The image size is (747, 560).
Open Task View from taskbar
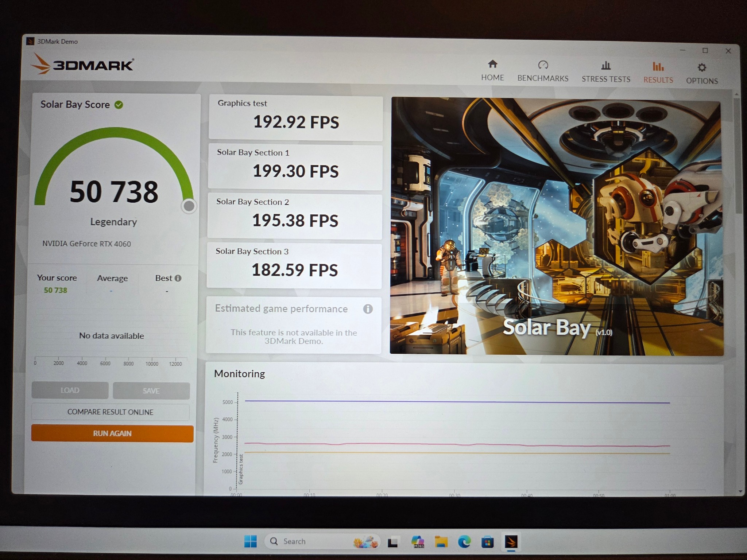pos(392,542)
